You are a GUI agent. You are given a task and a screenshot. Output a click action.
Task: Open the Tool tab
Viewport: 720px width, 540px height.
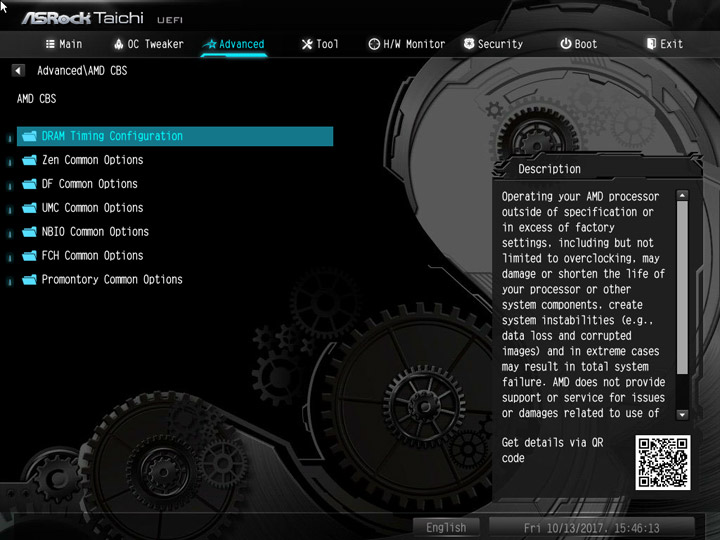click(320, 44)
